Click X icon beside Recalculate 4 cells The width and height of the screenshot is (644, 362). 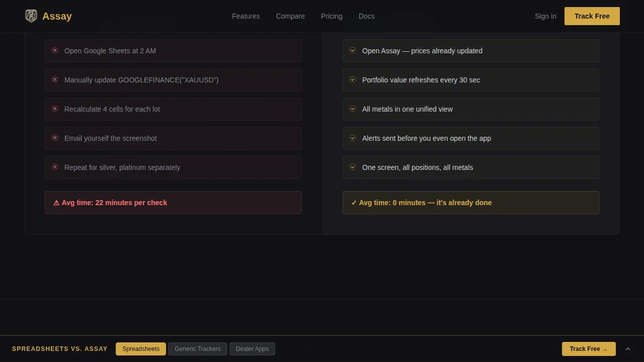tap(55, 109)
